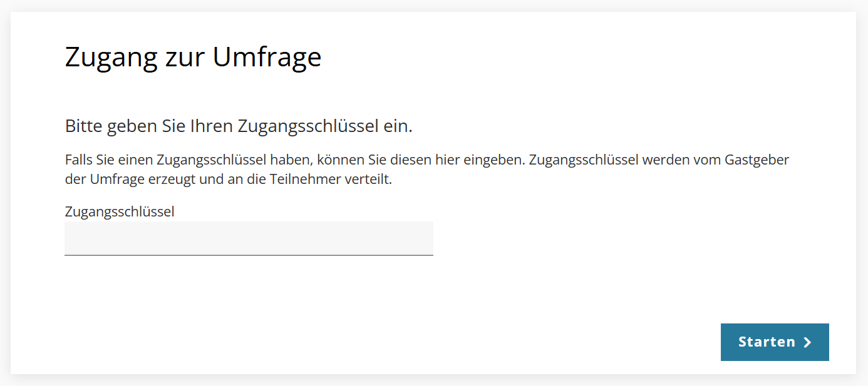Click the word "Gastgeber" in the description

(x=757, y=160)
